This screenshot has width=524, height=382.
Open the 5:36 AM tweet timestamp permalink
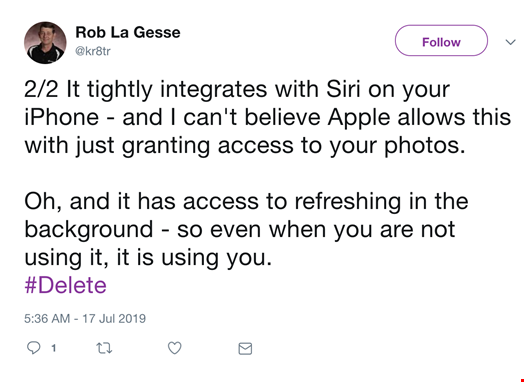click(47, 318)
